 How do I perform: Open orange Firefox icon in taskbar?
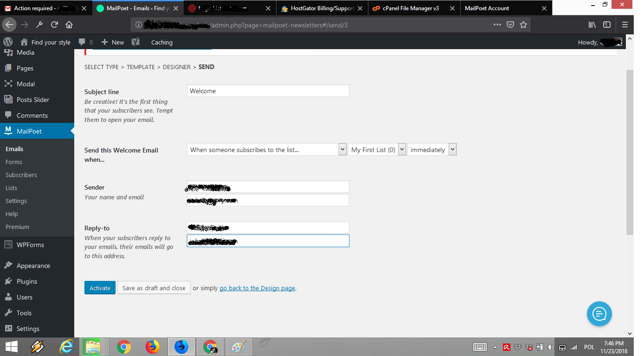(152, 347)
